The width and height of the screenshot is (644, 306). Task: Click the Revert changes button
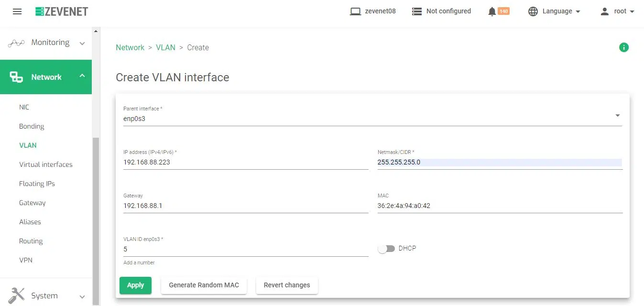(x=287, y=285)
